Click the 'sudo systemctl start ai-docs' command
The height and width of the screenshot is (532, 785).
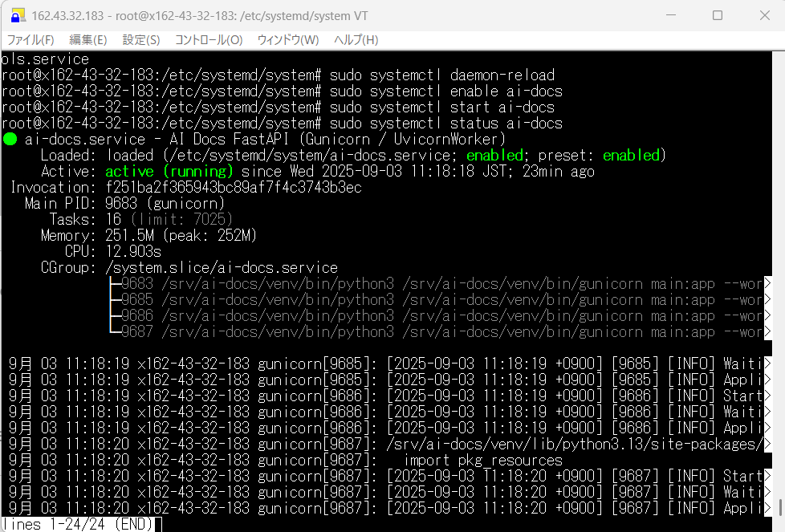click(442, 107)
